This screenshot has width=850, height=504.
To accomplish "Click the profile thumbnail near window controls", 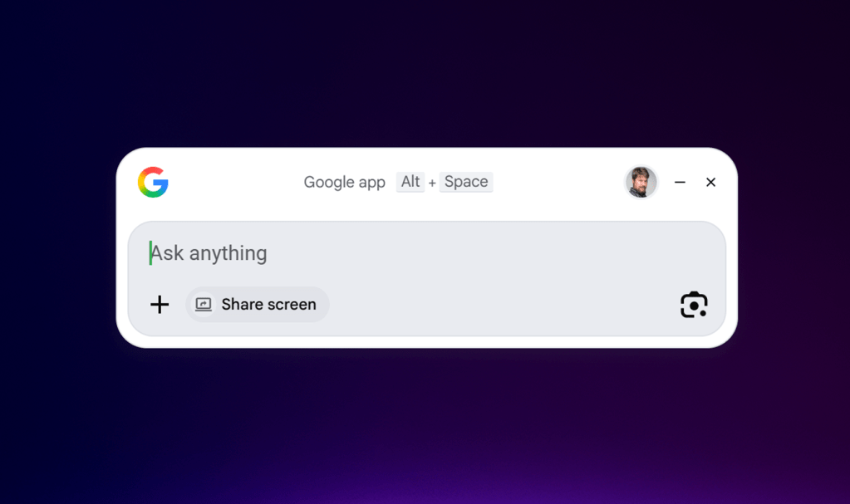I will click(641, 182).
